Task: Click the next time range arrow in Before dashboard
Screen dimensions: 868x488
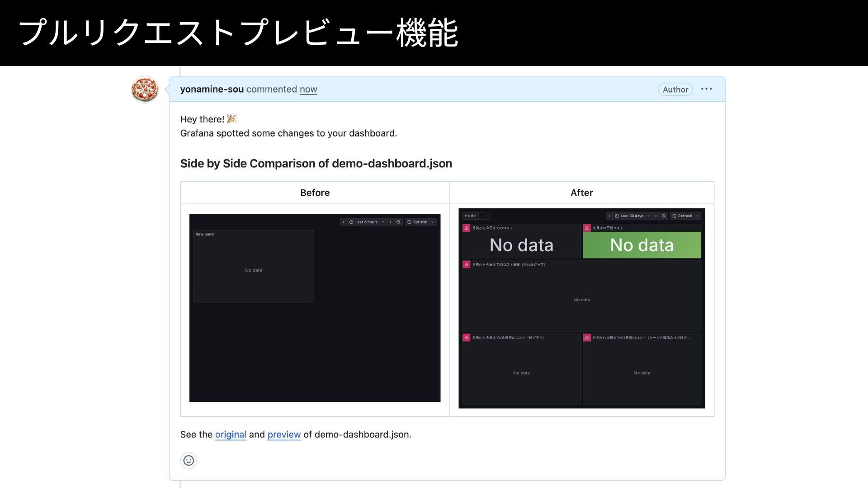Action: [391, 222]
